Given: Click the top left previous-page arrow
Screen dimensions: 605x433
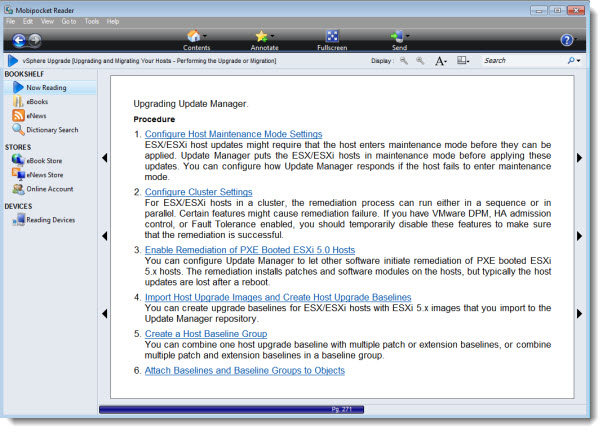Looking at the screenshot, I should point(105,157).
